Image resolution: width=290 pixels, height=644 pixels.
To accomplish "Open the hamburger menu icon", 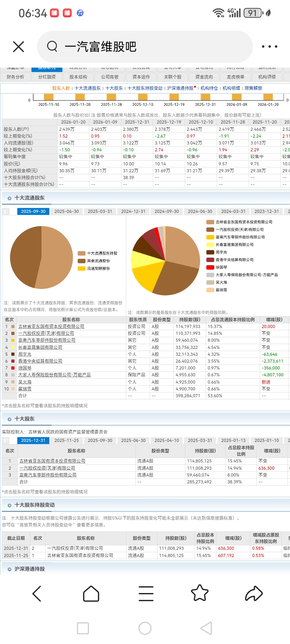I will click(146, 593).
